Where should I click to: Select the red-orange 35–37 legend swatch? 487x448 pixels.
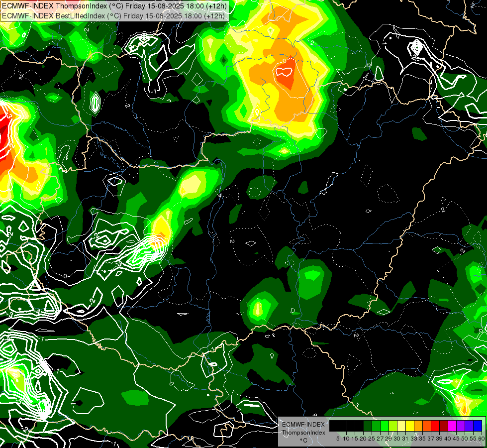(x=427, y=426)
